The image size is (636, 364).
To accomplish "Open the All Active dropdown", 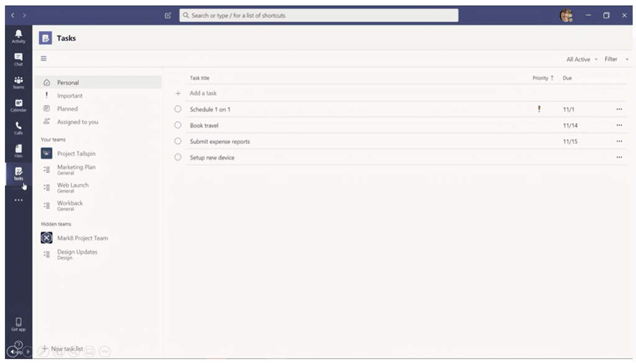I will pos(581,60).
